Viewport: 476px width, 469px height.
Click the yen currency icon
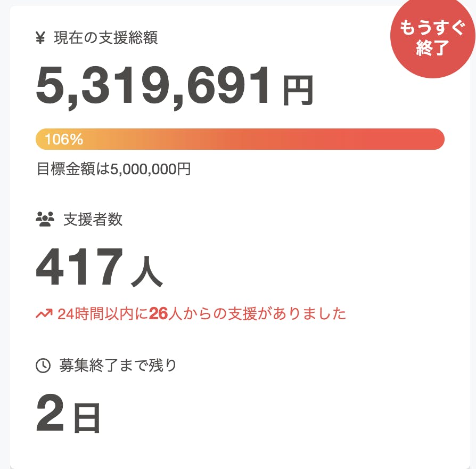40,38
